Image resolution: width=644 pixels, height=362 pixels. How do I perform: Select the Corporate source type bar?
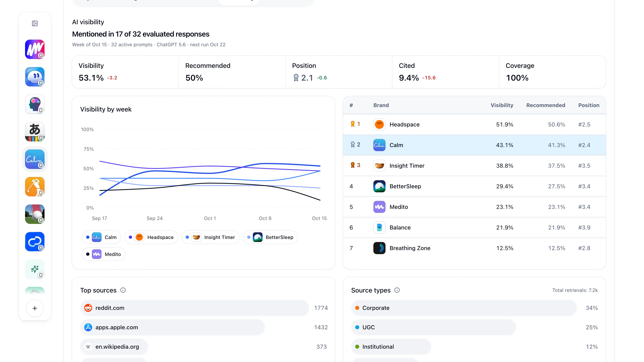464,308
